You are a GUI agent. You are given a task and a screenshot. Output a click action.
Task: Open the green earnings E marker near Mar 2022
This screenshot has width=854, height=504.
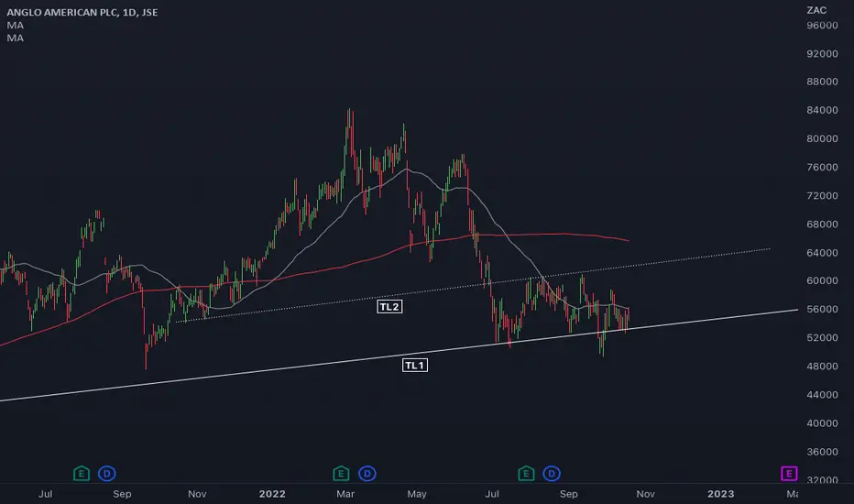tap(341, 474)
